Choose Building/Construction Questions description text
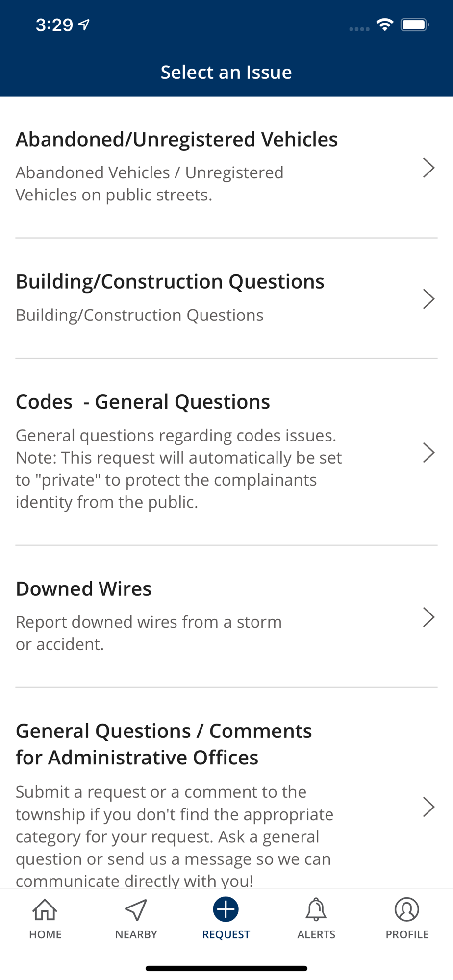The image size is (453, 980). coord(140,315)
